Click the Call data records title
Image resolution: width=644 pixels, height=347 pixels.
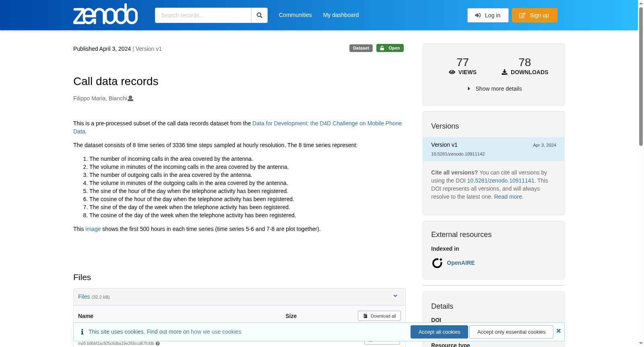[x=116, y=81]
